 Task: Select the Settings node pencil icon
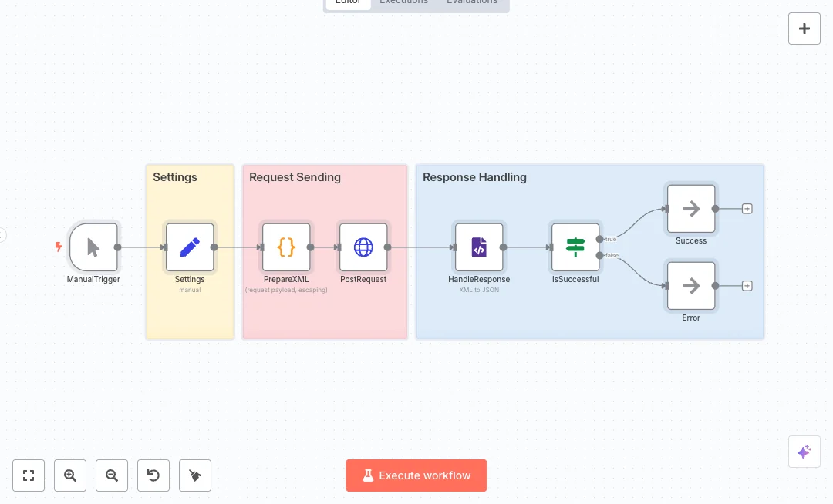[x=190, y=247]
